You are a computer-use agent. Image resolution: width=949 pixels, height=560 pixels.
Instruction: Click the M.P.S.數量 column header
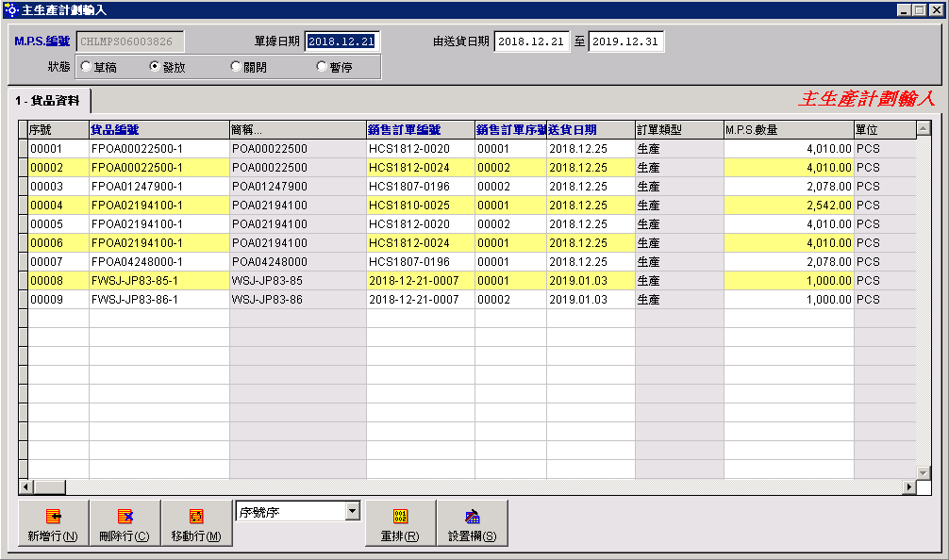789,129
